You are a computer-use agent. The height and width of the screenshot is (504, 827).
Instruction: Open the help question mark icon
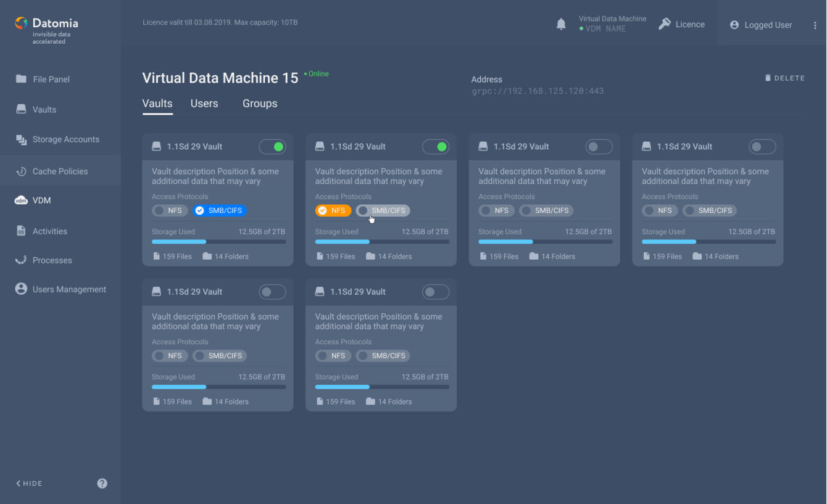pos(102,484)
